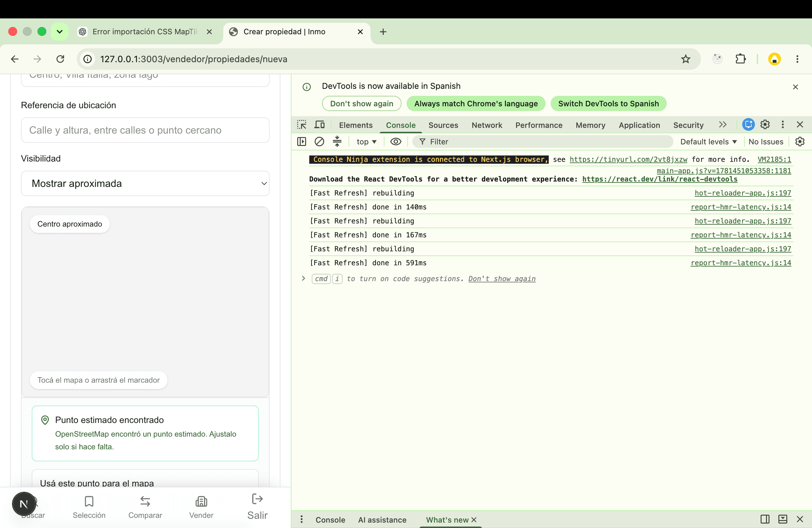Switch to the Sources tab
The image size is (812, 528).
(x=443, y=125)
